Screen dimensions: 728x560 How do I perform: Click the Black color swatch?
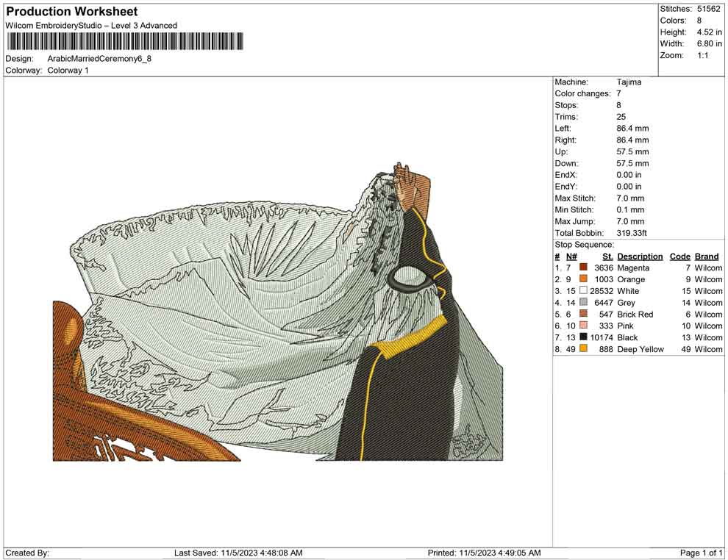[x=583, y=337]
